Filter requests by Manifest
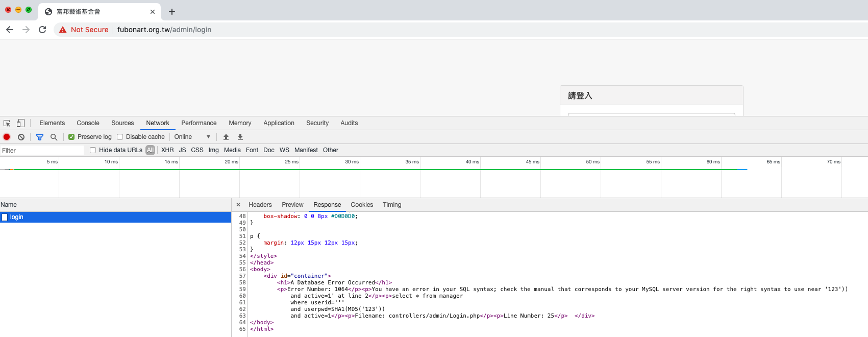 (x=306, y=150)
